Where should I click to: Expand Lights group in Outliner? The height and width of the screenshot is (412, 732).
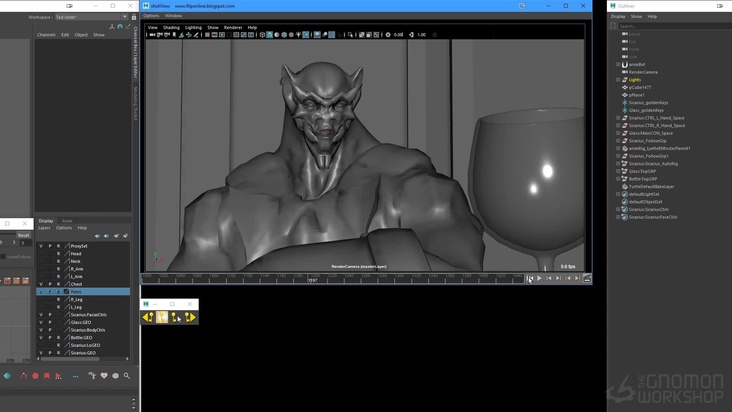(618, 80)
